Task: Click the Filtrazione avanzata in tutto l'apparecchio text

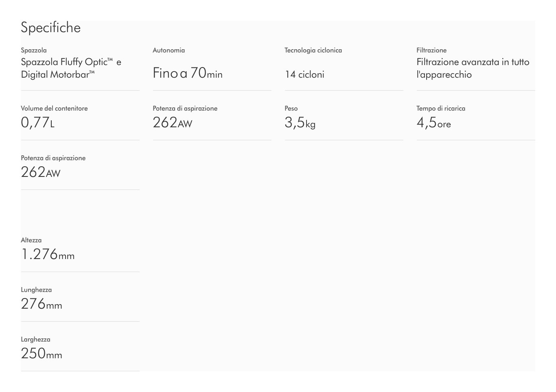Action: [x=473, y=68]
